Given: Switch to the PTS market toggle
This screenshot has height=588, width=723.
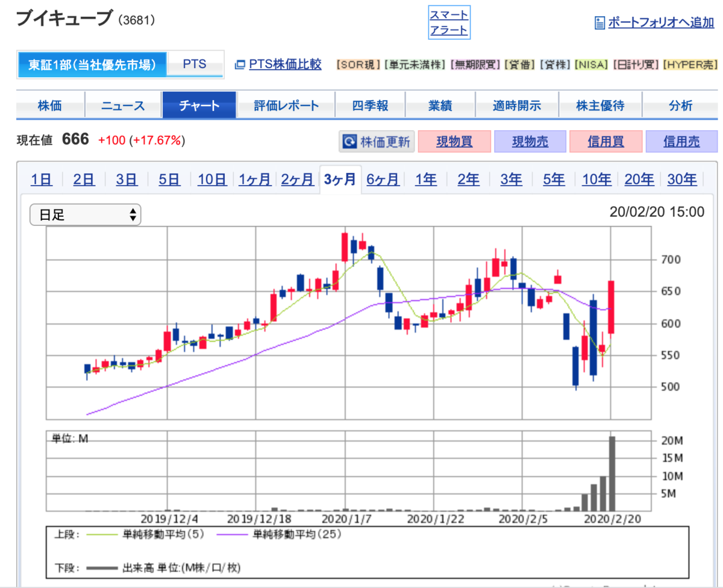Looking at the screenshot, I should 195,64.
